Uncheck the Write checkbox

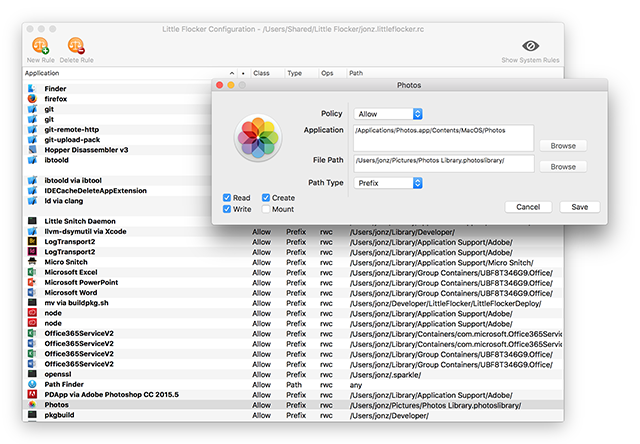(x=227, y=209)
